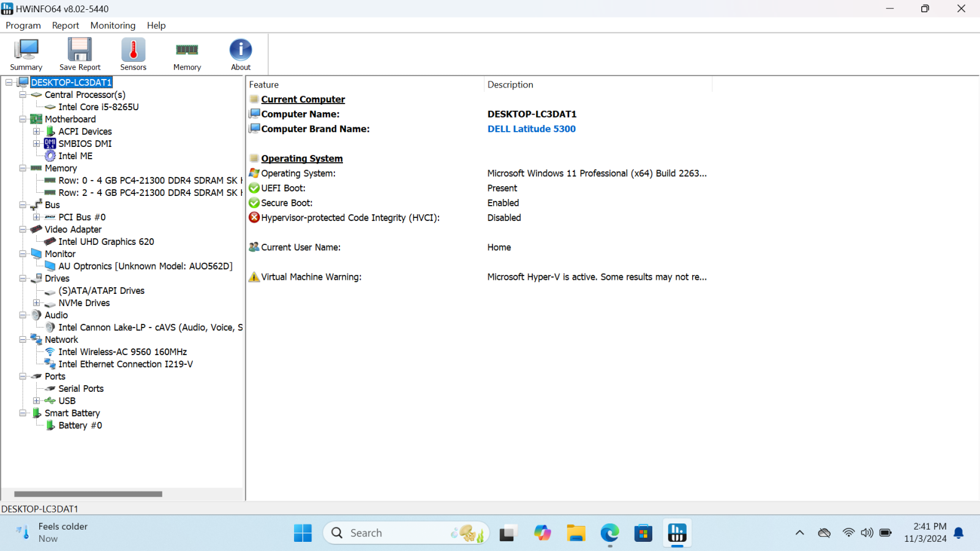The height and width of the screenshot is (551, 980).
Task: Select Intel Core i5-8265U processor entry
Action: (x=98, y=107)
